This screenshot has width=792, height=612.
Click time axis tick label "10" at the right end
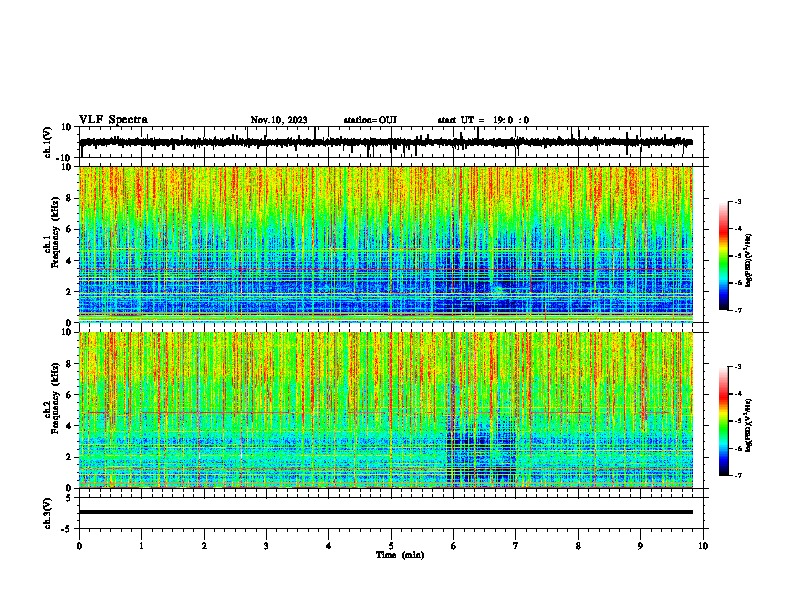[x=703, y=546]
